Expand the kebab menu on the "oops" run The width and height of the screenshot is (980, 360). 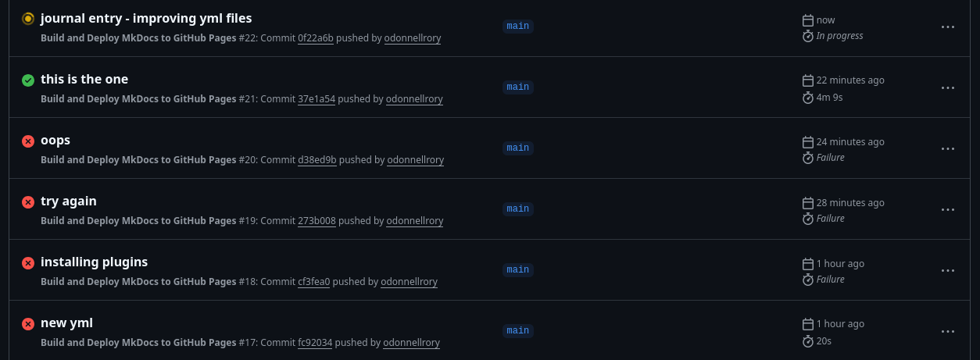[947, 148]
